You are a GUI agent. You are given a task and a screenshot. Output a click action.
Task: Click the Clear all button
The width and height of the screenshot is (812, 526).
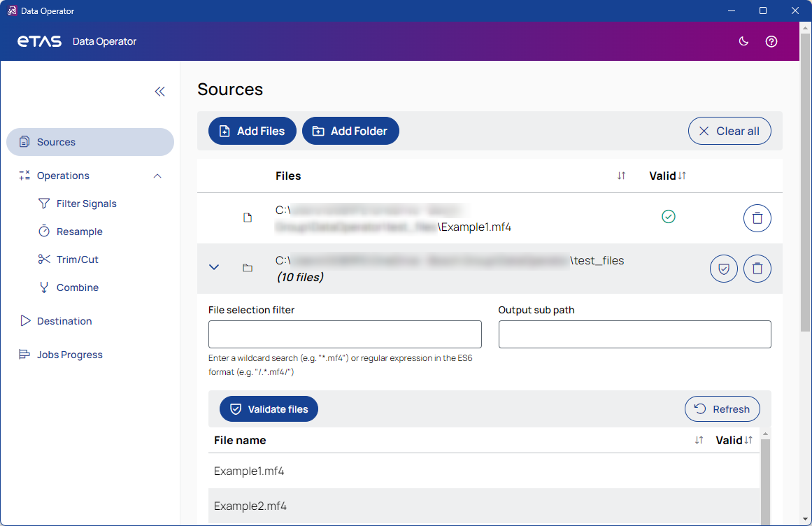point(729,131)
